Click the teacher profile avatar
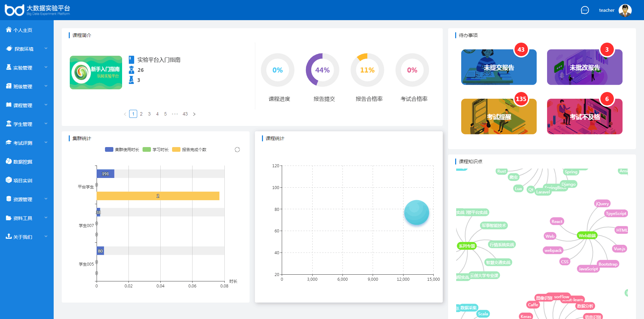644x319 pixels. [x=625, y=10]
